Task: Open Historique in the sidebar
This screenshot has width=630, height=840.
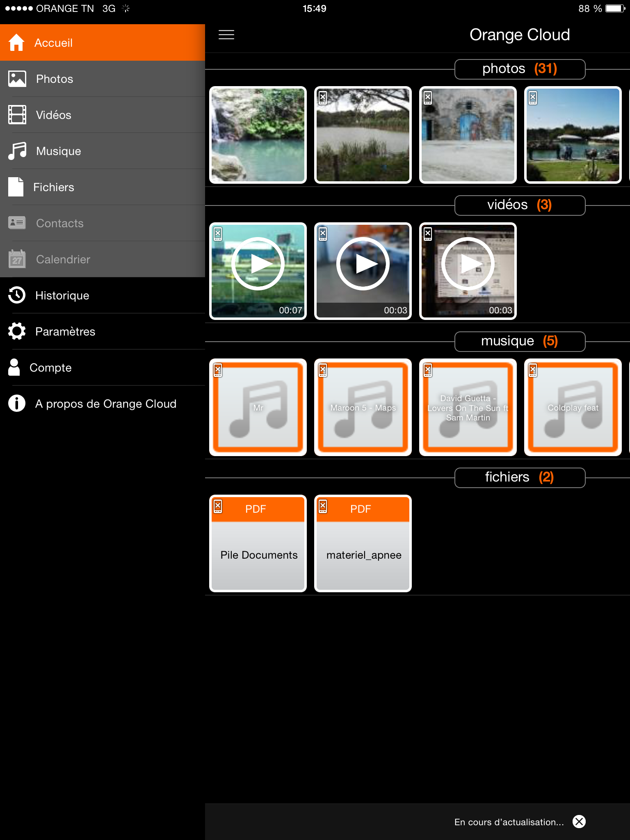Action: click(x=103, y=295)
